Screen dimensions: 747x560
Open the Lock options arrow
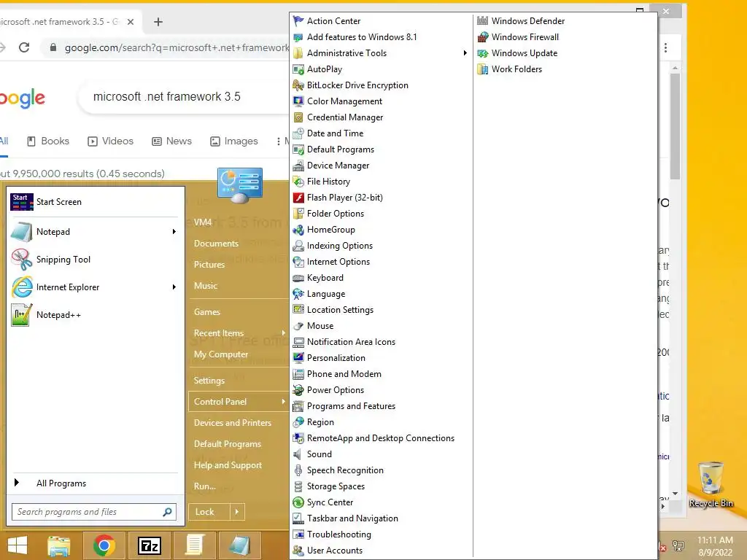coord(237,512)
